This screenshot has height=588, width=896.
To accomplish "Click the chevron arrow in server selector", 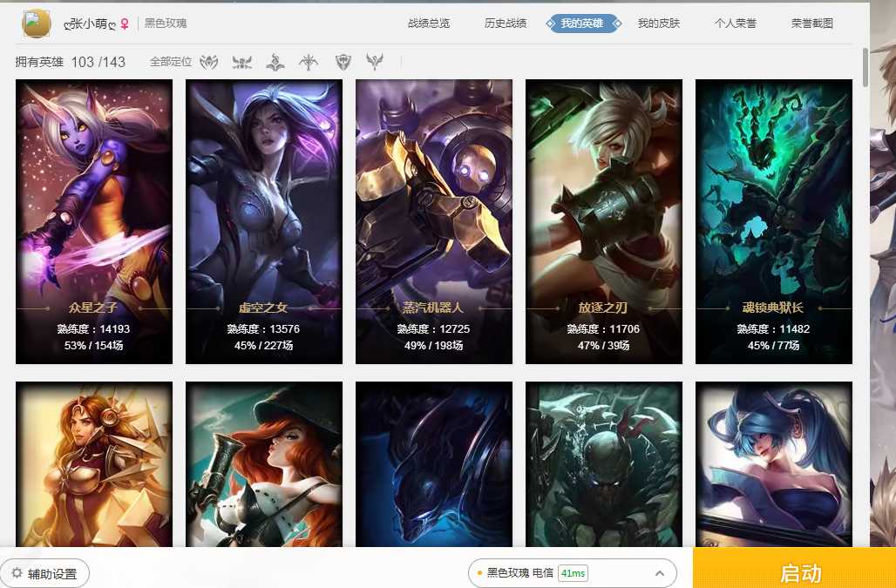I will [x=660, y=573].
